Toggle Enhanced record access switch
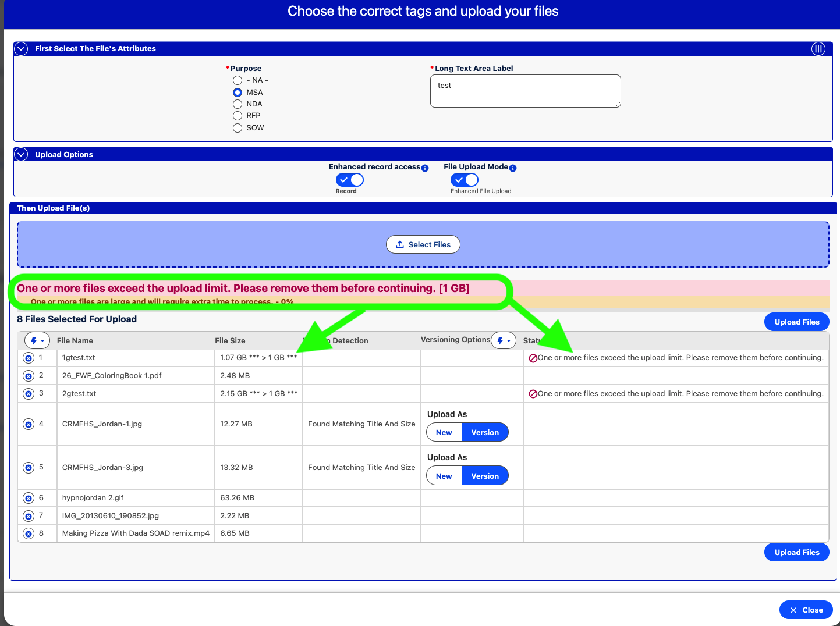Image resolution: width=840 pixels, height=626 pixels. click(x=350, y=180)
